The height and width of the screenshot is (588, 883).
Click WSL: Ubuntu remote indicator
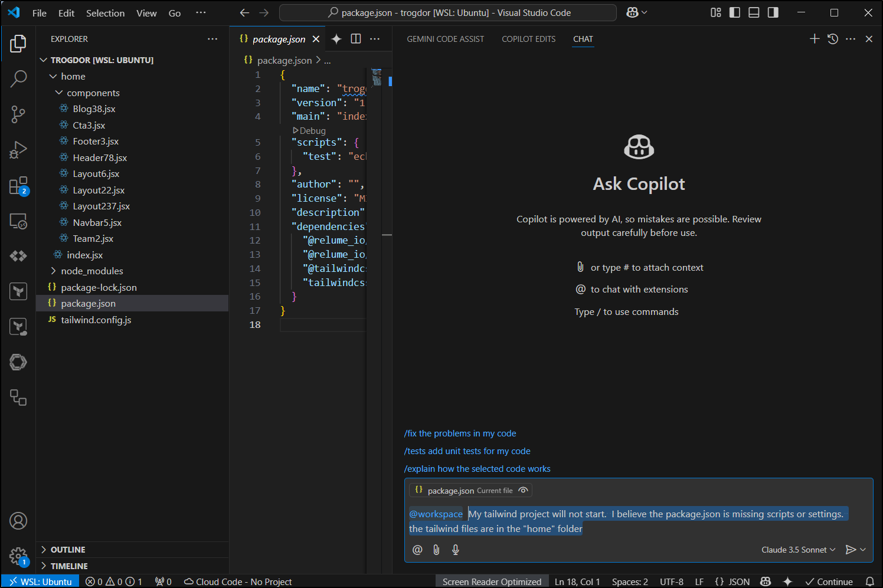[40, 582]
